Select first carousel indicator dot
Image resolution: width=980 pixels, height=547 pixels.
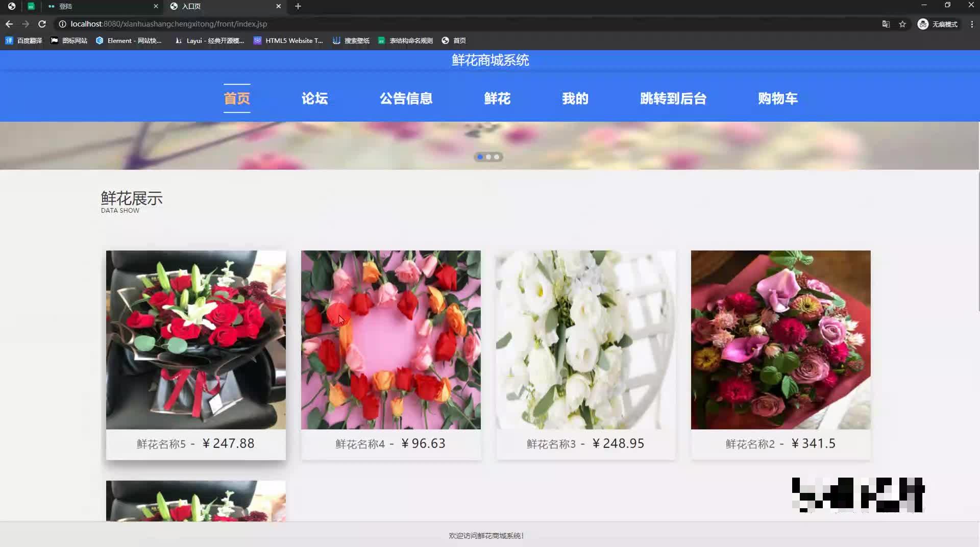[x=480, y=157]
